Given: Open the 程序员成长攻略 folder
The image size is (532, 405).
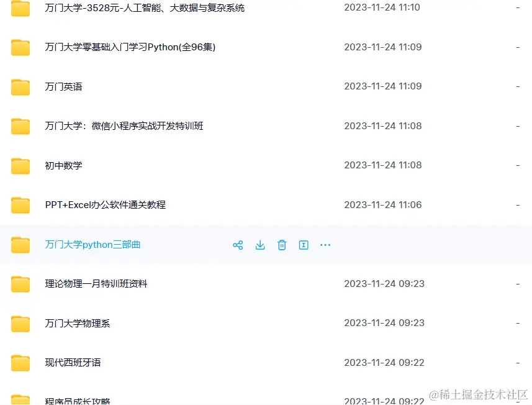Looking at the screenshot, I should point(78,401).
